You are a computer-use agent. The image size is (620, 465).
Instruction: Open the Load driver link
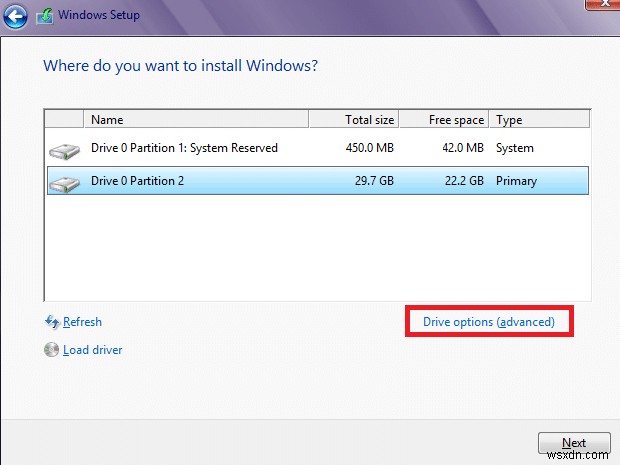pyautogui.click(x=92, y=350)
